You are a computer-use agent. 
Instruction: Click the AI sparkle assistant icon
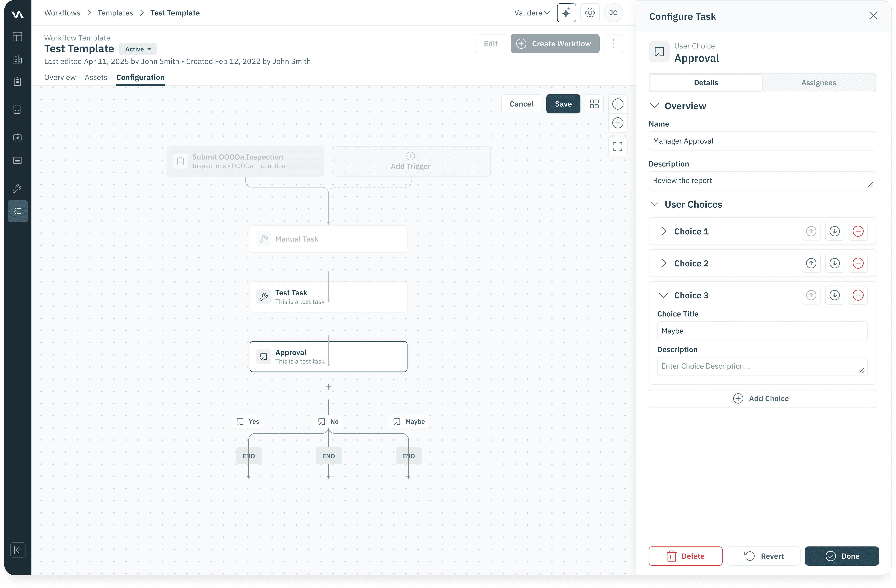pyautogui.click(x=566, y=13)
